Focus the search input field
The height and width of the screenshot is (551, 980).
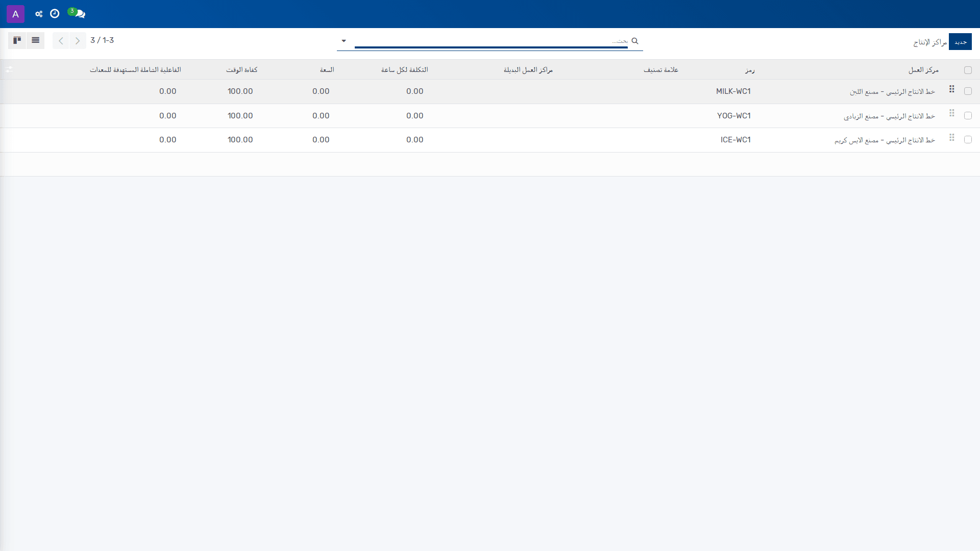coord(491,41)
